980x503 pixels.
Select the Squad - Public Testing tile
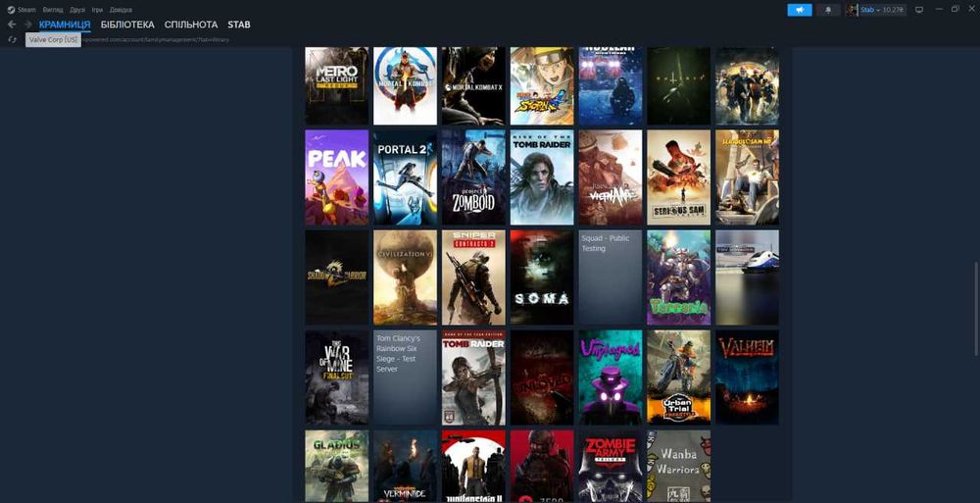tap(611, 277)
